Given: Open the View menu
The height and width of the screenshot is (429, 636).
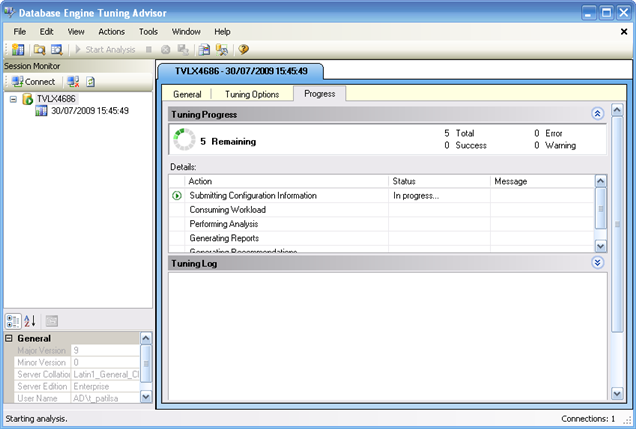Looking at the screenshot, I should click(76, 32).
